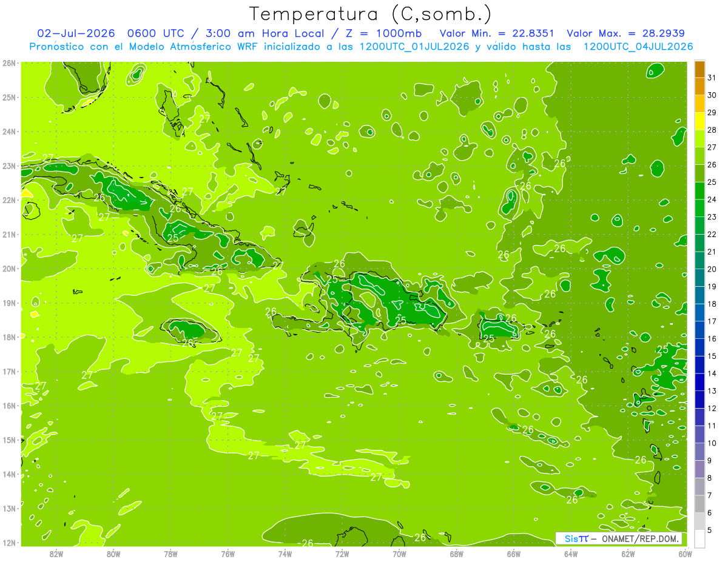Click the "26N" latitude label
This screenshot has height=562, width=728.
click(x=9, y=62)
